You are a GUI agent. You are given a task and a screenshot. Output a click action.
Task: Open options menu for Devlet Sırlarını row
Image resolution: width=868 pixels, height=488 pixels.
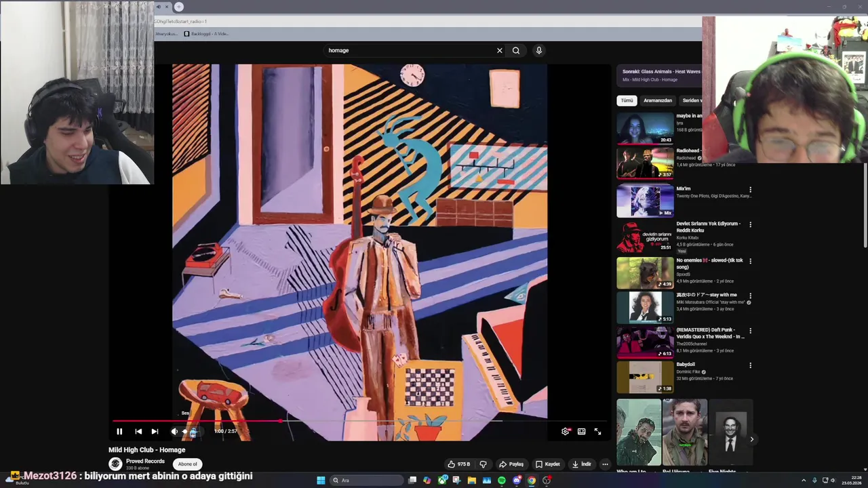(750, 224)
